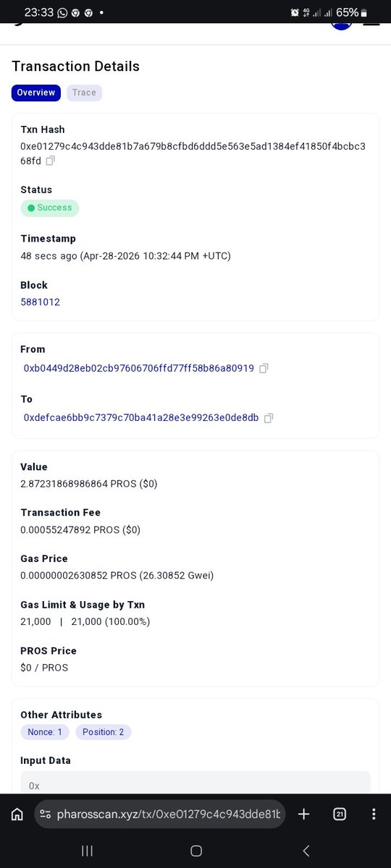Tap the Android home navigation button
This screenshot has width=391, height=868.
point(195,851)
